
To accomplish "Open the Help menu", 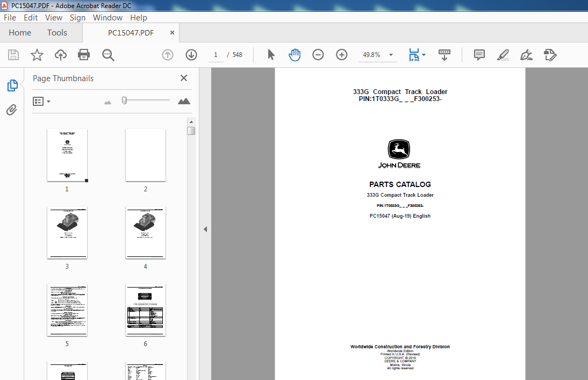I will point(138,18).
